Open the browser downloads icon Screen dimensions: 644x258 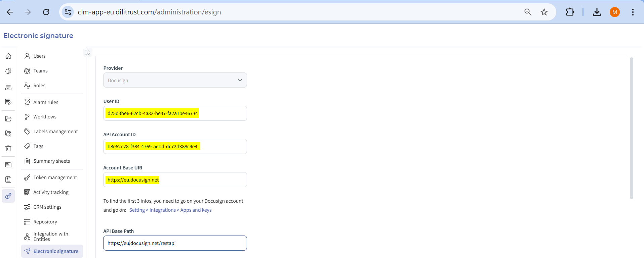pyautogui.click(x=597, y=12)
